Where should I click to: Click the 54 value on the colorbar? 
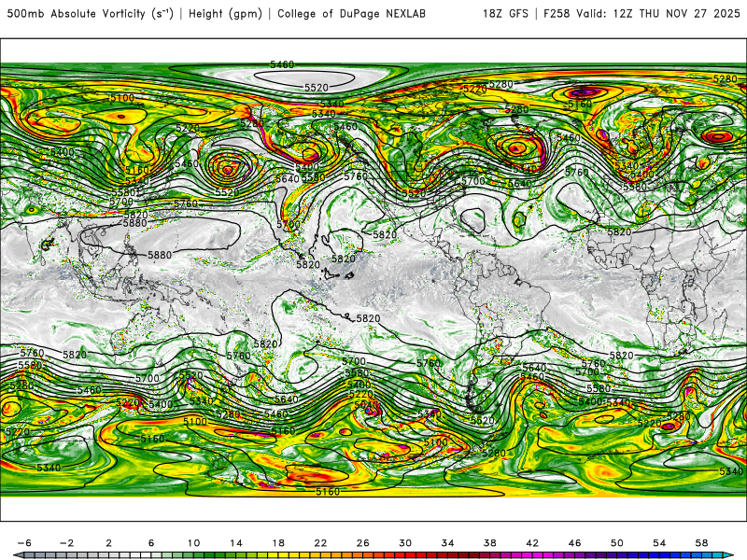[x=659, y=543]
